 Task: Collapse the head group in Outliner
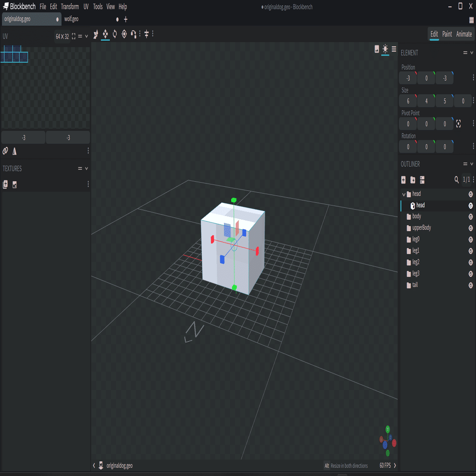tap(404, 194)
